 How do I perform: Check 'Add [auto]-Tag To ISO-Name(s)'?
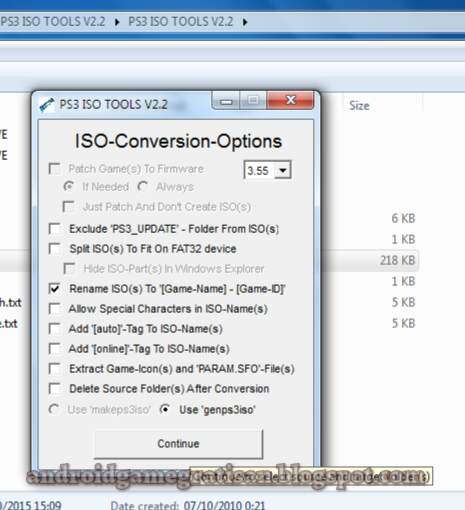coord(54,329)
